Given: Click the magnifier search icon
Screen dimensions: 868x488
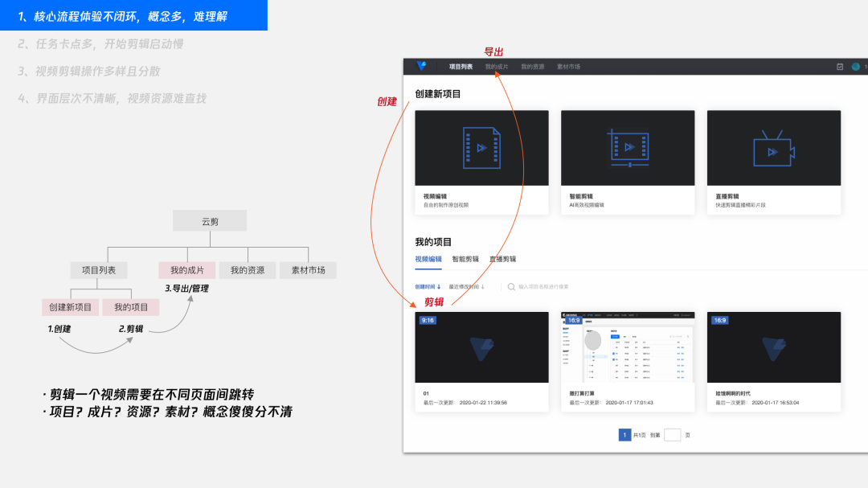Looking at the screenshot, I should (511, 287).
